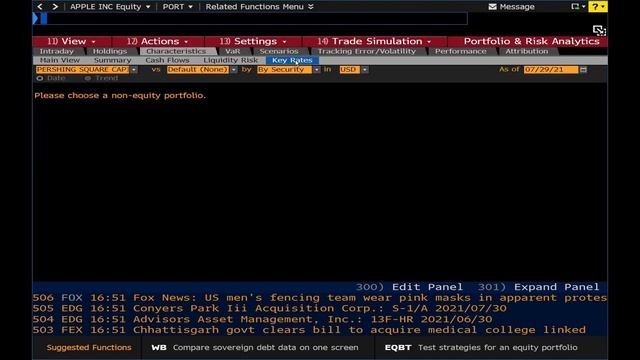Open suggested function WB sovereign debt
Viewport: 640px width, 360px height.
255,348
